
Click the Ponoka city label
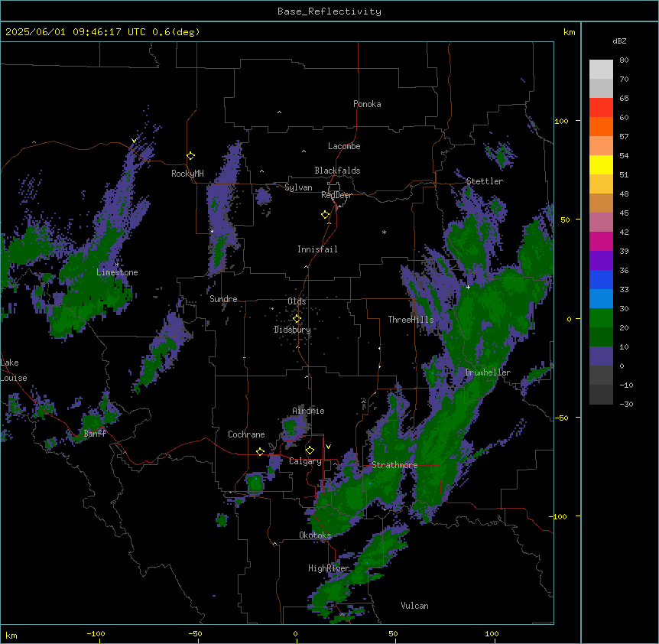click(367, 104)
